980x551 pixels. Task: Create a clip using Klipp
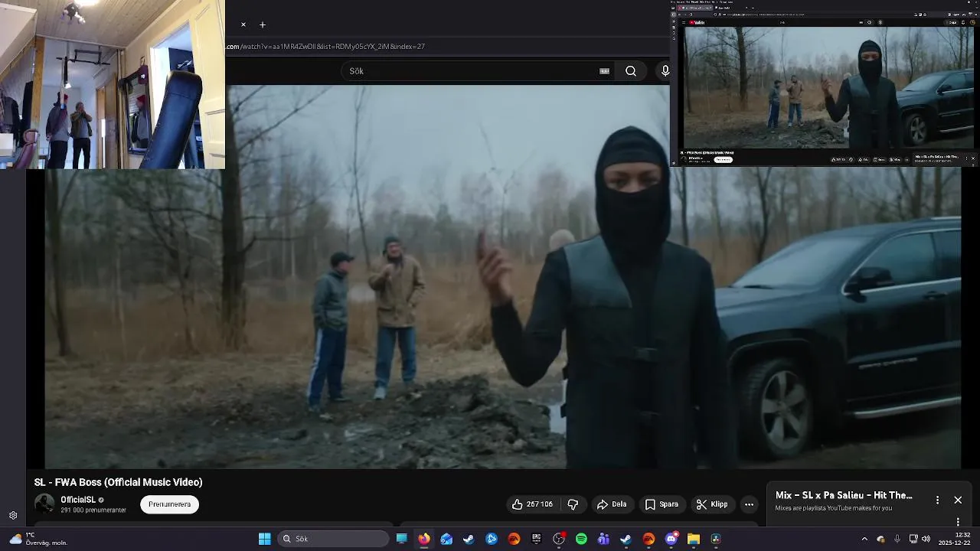click(x=712, y=504)
